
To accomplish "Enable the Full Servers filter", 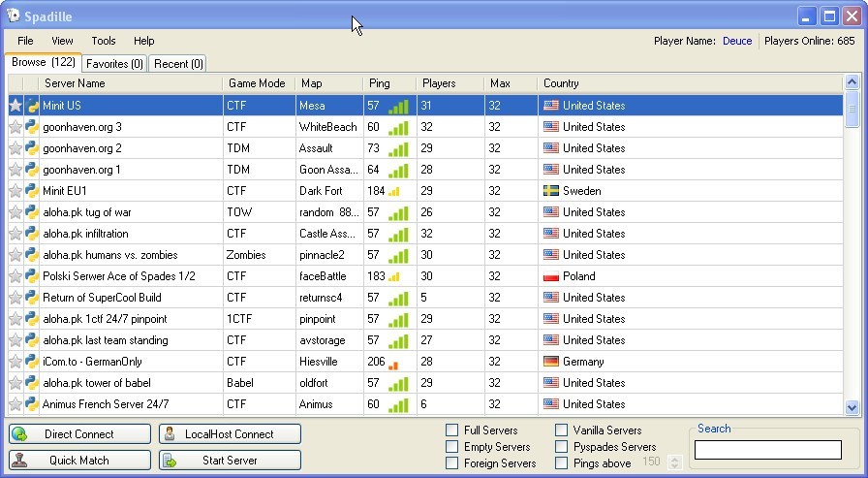I will tap(452, 430).
